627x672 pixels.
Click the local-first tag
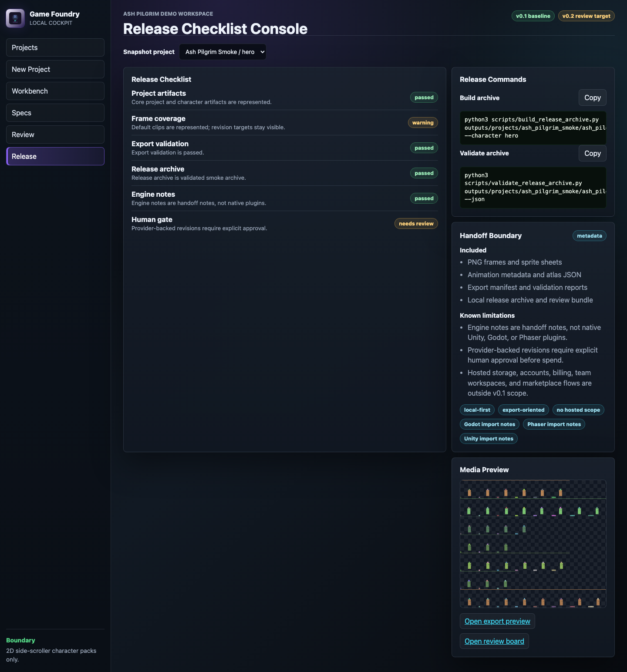(477, 410)
